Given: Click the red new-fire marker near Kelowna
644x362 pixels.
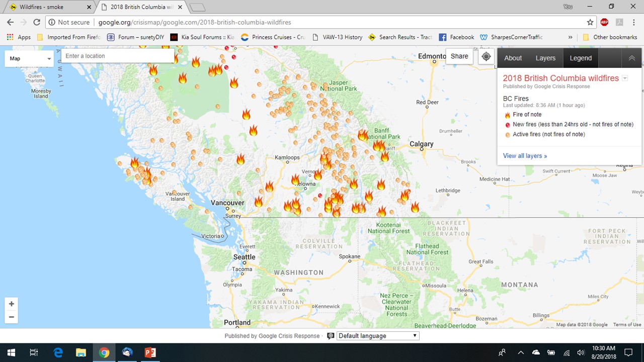Looking at the screenshot, I should (x=320, y=196).
